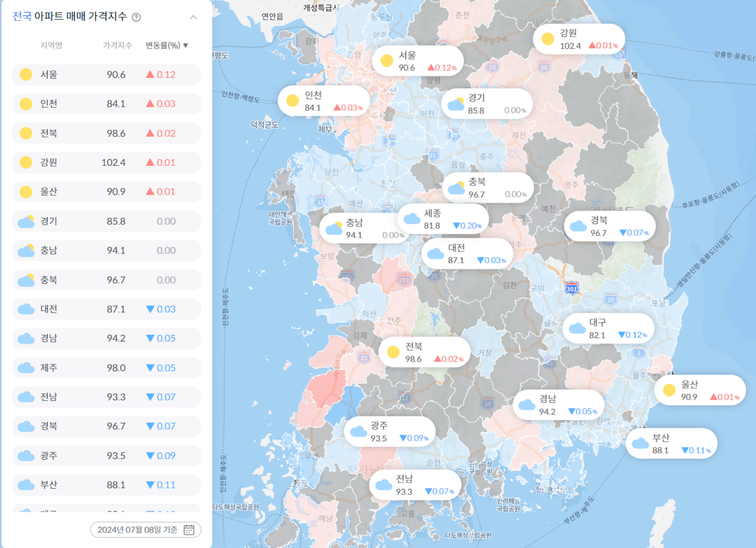Pick the cloud icon in the 전남 list row
Image resolution: width=756 pixels, height=548 pixels.
click(26, 397)
